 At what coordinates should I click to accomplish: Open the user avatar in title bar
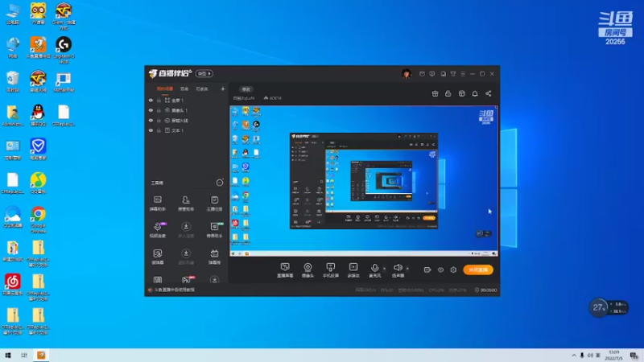[x=407, y=74]
